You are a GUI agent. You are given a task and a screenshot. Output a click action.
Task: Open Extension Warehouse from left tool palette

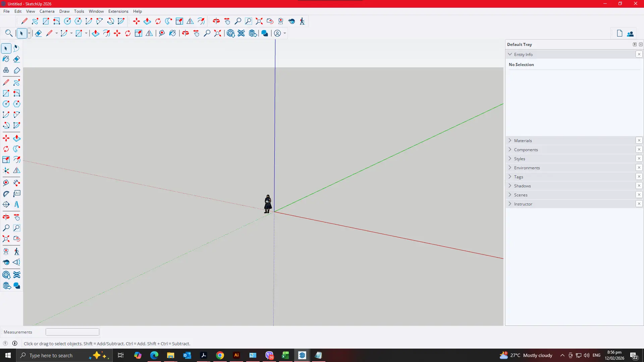(17, 275)
